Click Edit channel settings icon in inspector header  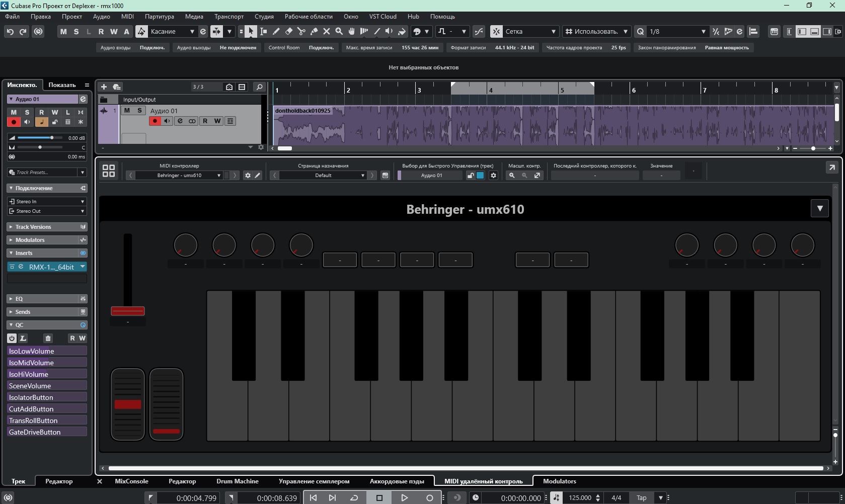(x=83, y=99)
